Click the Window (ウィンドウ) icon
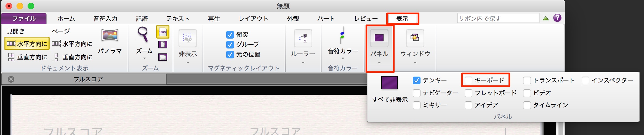Viewport: 644px width, 135px height. pyautogui.click(x=415, y=38)
